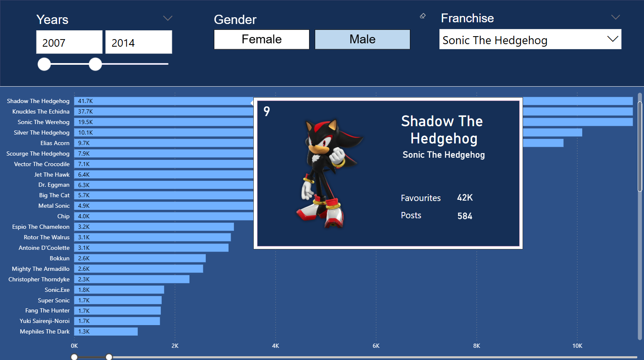Image resolution: width=644 pixels, height=360 pixels.
Task: Open the Sonic The Hedgehog franchise dropdown
Action: [x=530, y=40]
